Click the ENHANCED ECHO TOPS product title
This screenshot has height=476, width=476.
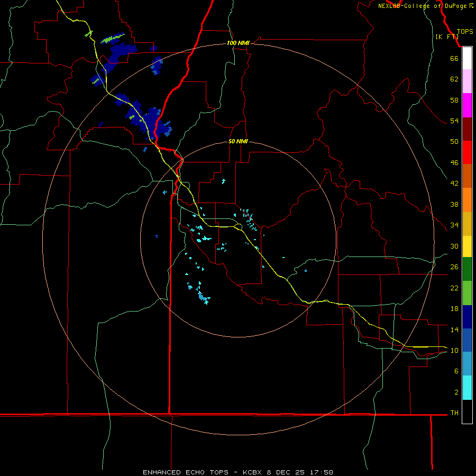[x=186, y=472]
